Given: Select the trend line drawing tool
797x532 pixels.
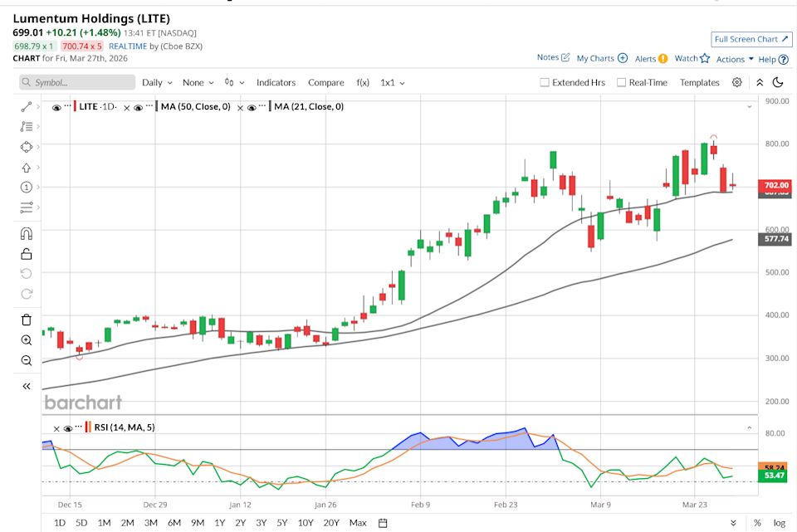Looking at the screenshot, I should [27, 107].
